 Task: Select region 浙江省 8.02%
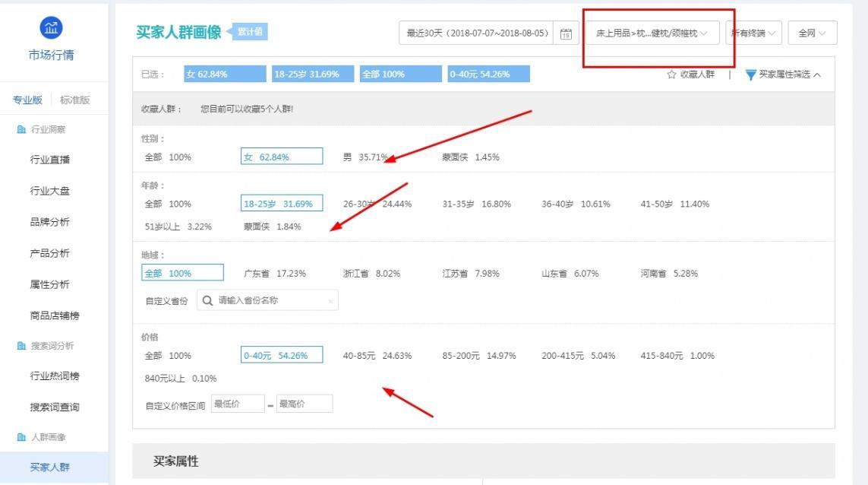[371, 273]
